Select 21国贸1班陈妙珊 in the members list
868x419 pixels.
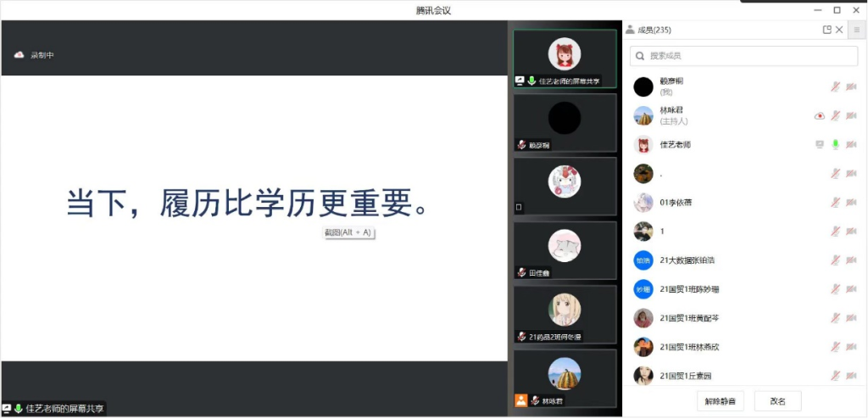point(689,289)
